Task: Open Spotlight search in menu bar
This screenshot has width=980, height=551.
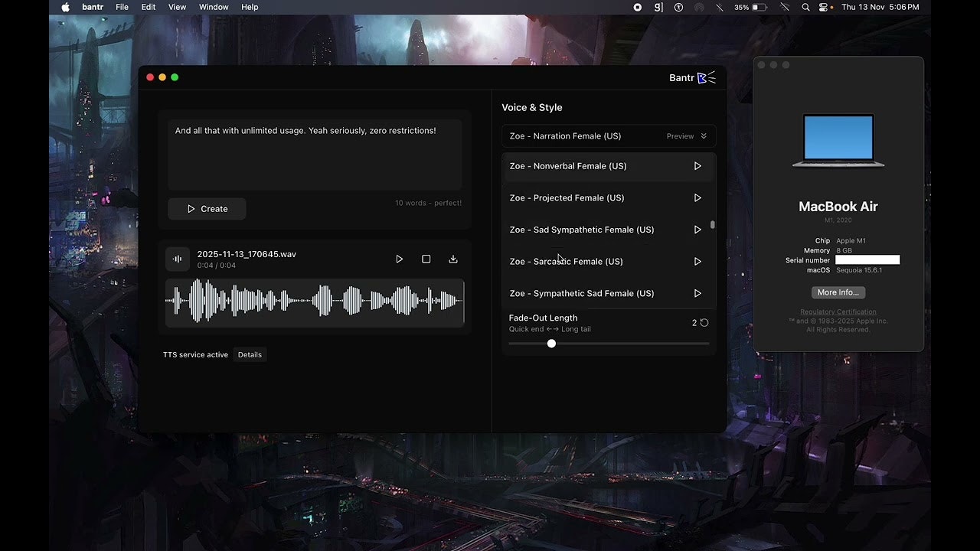Action: [805, 7]
